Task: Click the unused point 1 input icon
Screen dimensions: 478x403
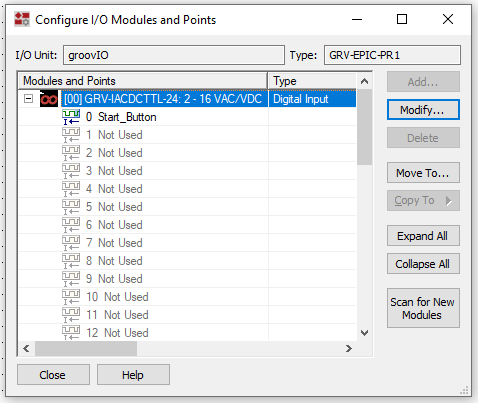Action: (71, 135)
